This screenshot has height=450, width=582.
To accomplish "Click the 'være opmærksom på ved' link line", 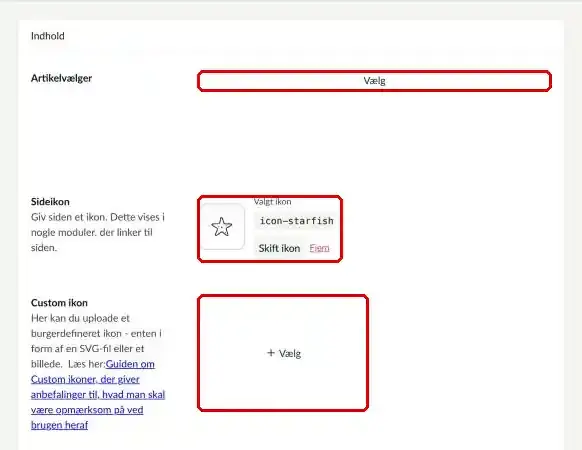I will pyautogui.click(x=87, y=410).
